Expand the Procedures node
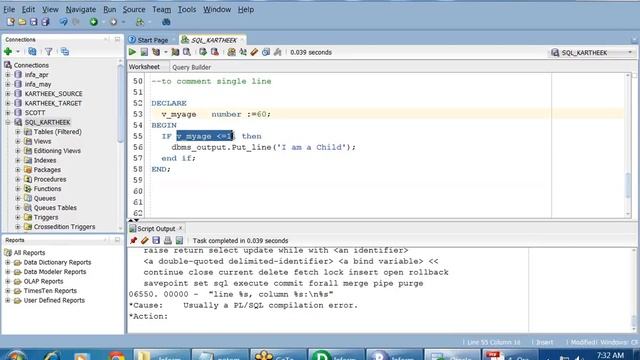640x360 pixels. click(18, 179)
